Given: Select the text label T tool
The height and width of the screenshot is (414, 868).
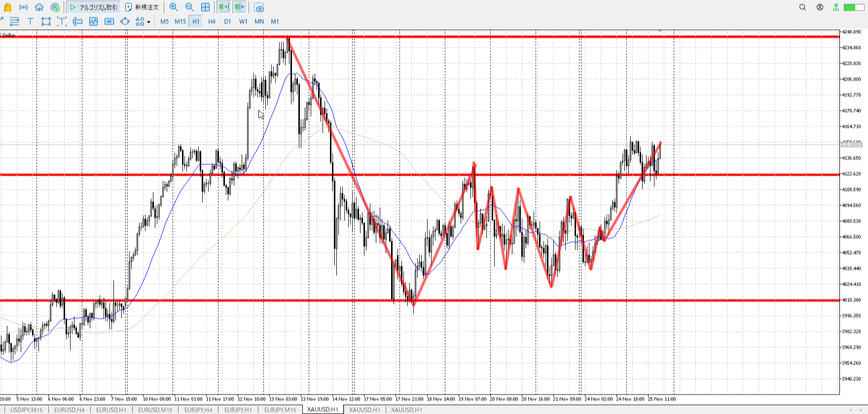Looking at the screenshot, I should tap(30, 21).
